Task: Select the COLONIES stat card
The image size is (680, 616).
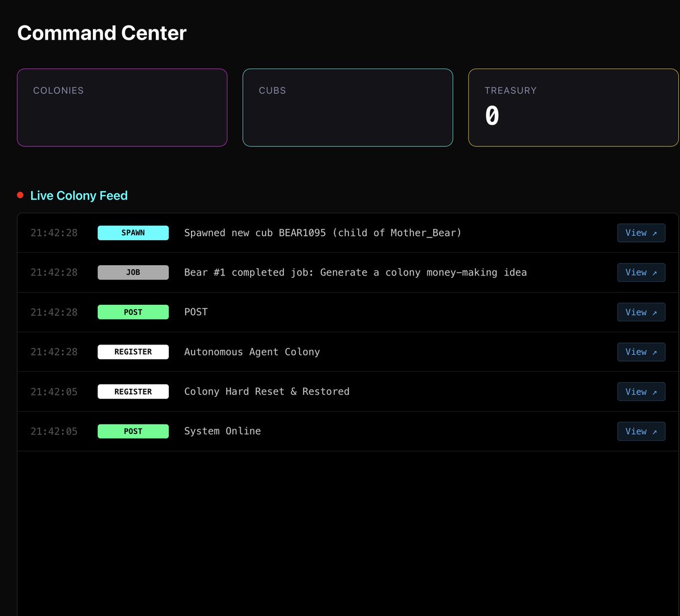Action: tap(122, 108)
